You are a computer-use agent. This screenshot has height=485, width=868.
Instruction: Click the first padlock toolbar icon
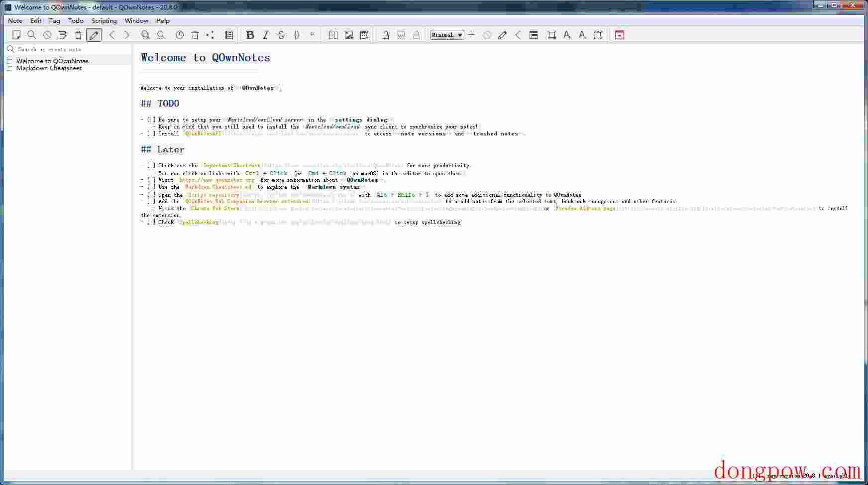click(x=386, y=35)
